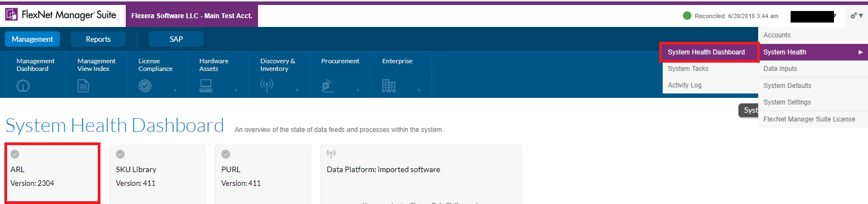Click the Procurement label
Viewport: 868px width, 204px height.
coord(340,61)
